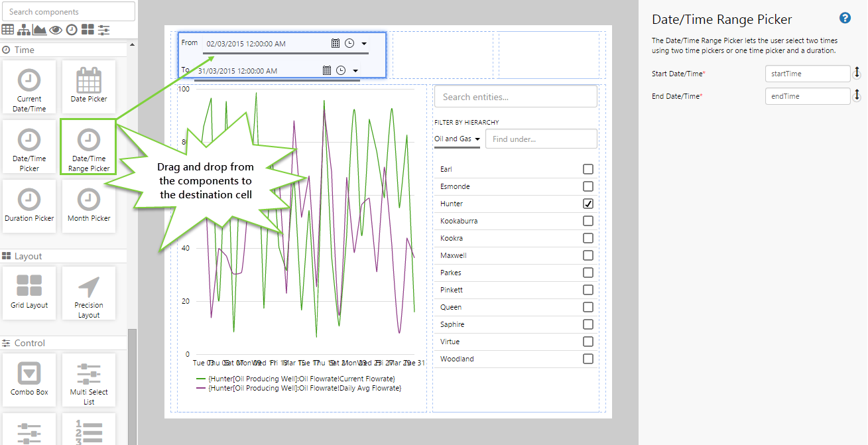Click the blue help question mark icon
This screenshot has height=445, width=868.
tap(845, 19)
